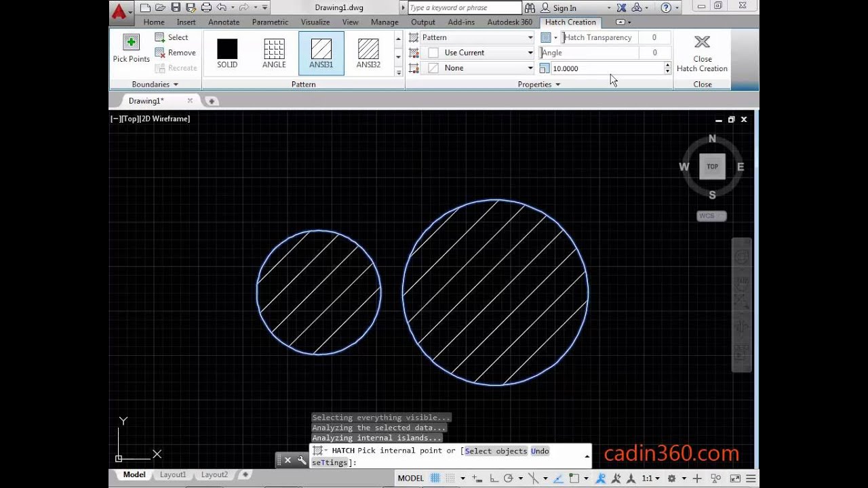This screenshot has height=488, width=868.
Task: Open the Insert ribbon tab
Action: click(186, 22)
